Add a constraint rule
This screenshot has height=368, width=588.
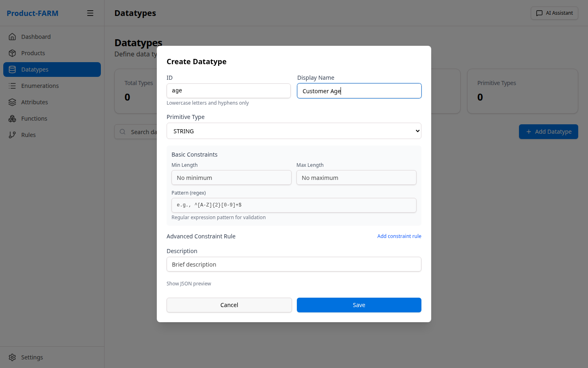tap(399, 236)
